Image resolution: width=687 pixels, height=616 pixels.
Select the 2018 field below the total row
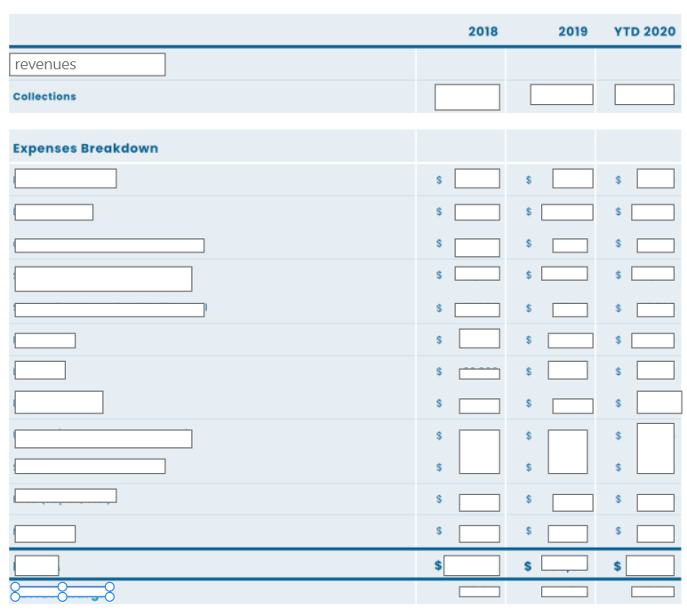(x=479, y=592)
